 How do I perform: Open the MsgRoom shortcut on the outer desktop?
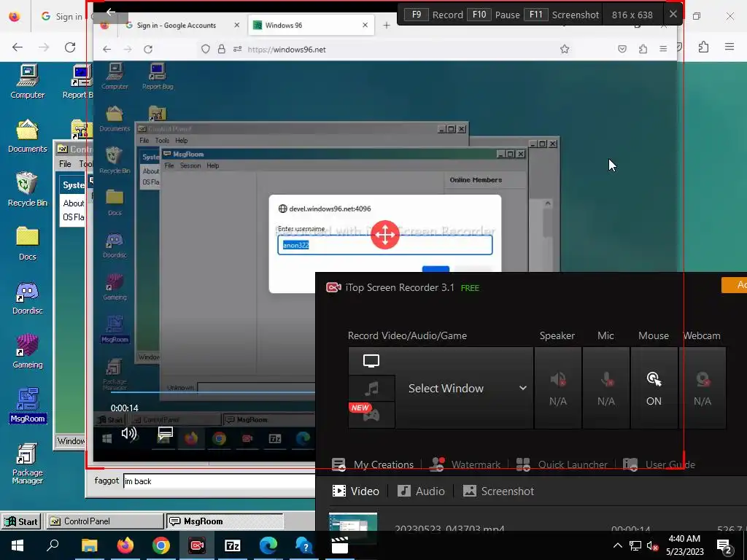[x=27, y=405]
